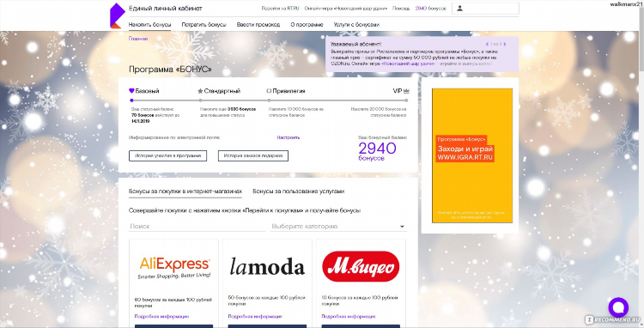Screen dimensions: 644x328
Task: Click the VIP crown icon
Action: click(406, 91)
